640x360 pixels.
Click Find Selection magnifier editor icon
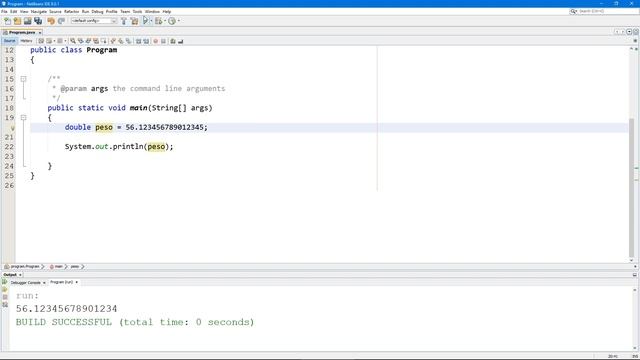click(x=73, y=41)
